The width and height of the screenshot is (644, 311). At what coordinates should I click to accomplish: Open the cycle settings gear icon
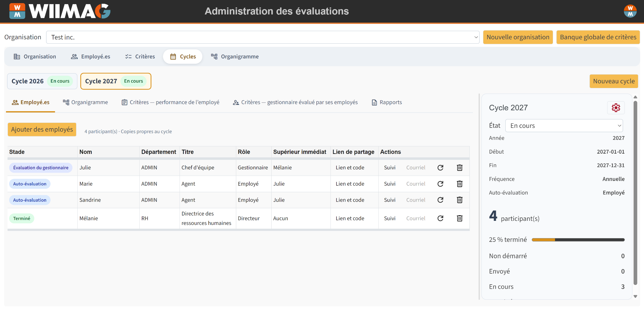(x=616, y=108)
